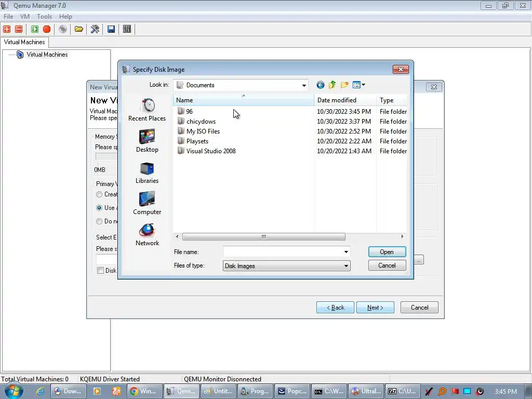Sort by Name column header

[244, 100]
